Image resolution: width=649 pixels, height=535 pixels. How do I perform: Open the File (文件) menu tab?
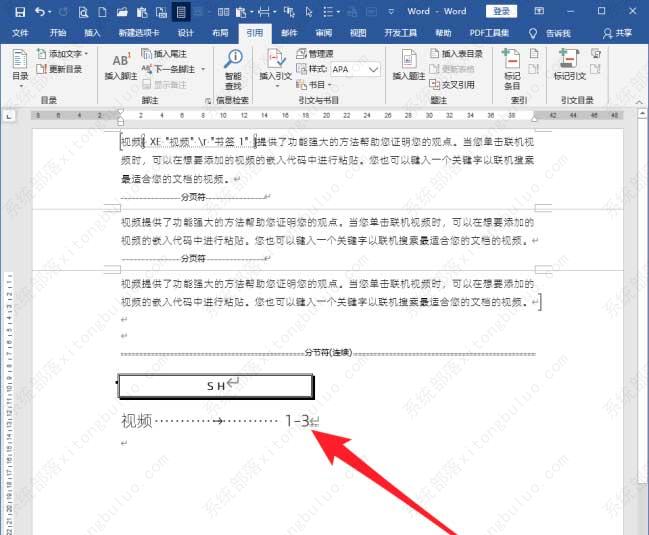[x=20, y=33]
